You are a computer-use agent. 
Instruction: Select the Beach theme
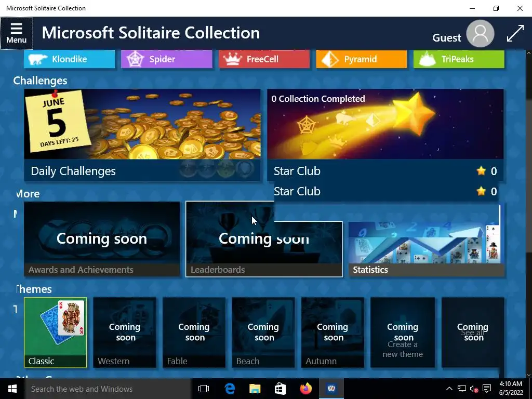(x=263, y=332)
